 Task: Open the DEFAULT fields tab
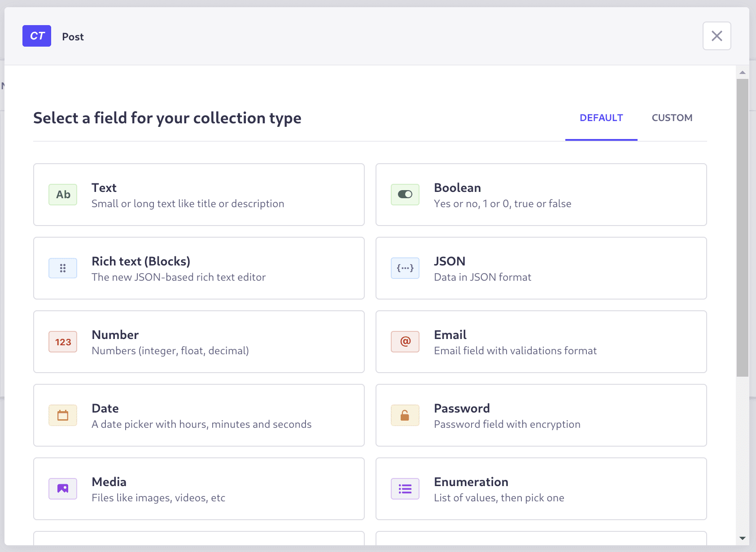(x=601, y=118)
